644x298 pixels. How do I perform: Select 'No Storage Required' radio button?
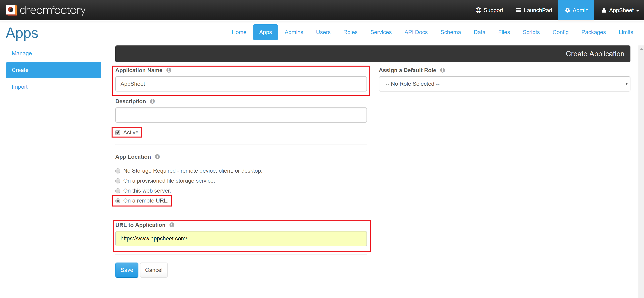[118, 170]
